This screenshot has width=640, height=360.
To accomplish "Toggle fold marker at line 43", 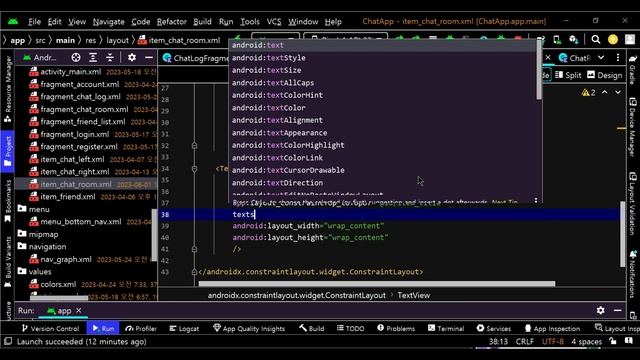I will pyautogui.click(x=194, y=272).
